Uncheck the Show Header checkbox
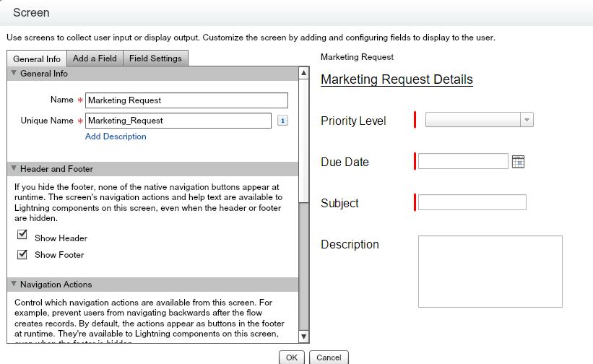Screen dimensions: 593x364 click(22, 237)
